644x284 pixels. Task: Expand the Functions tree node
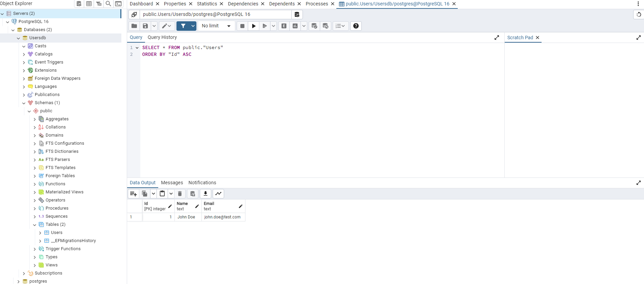pos(34,184)
